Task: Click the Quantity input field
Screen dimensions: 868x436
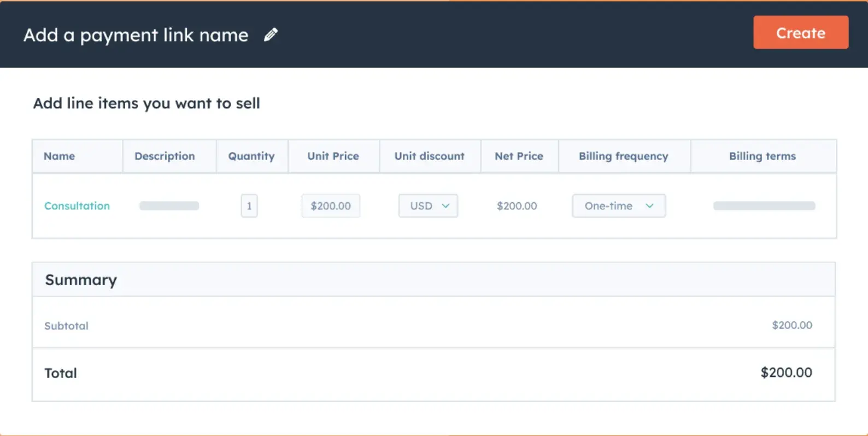Action: (x=249, y=206)
